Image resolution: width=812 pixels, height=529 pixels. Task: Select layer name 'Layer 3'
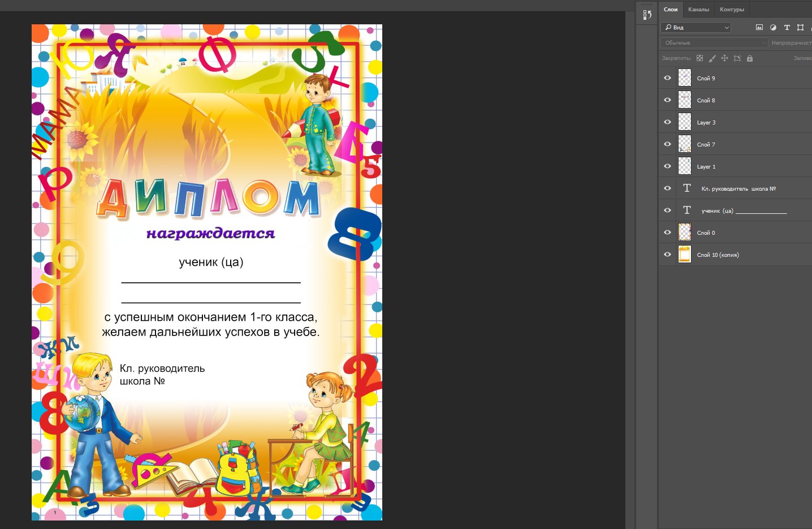[x=706, y=123]
